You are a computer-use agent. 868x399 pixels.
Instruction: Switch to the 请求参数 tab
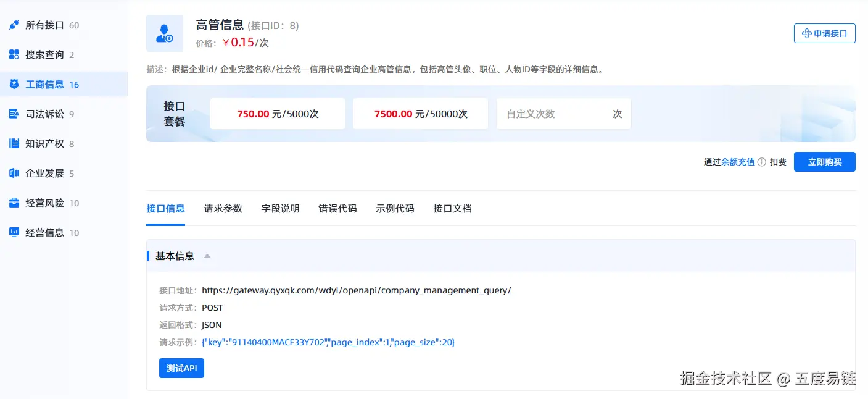click(223, 209)
